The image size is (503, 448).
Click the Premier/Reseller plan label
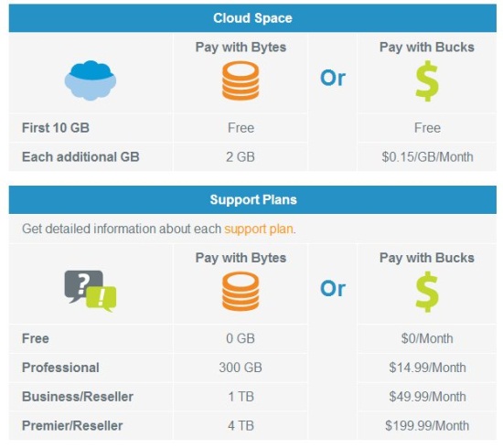click(72, 426)
